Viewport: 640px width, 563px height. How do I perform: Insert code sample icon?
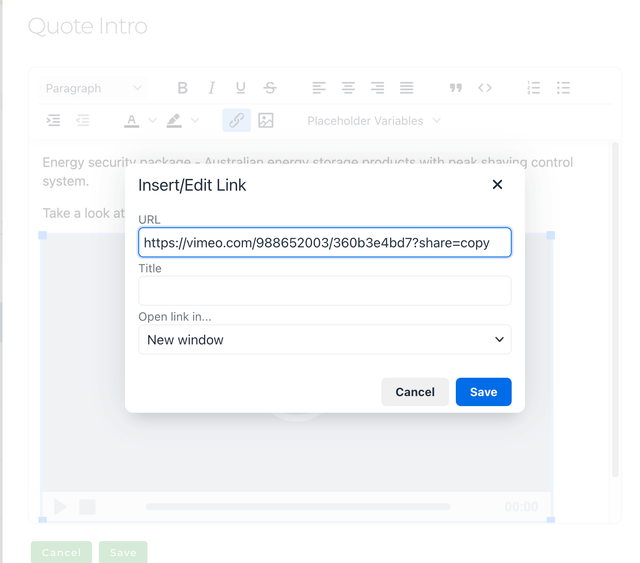(485, 88)
